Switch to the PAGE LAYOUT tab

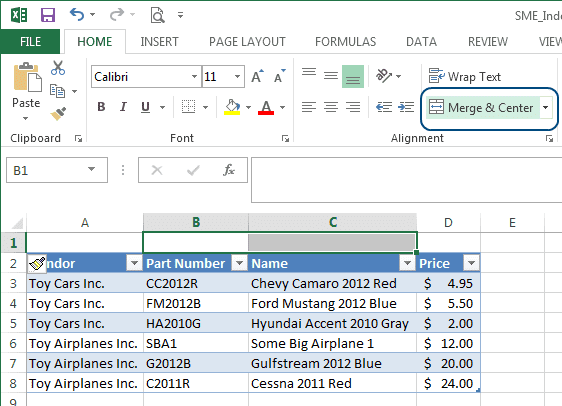click(247, 42)
